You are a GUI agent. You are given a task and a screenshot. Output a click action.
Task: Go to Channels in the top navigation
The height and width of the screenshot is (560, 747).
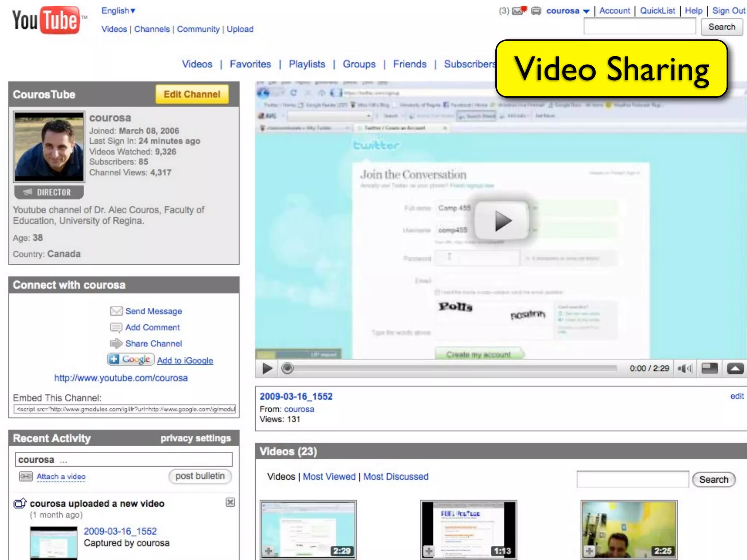152,29
